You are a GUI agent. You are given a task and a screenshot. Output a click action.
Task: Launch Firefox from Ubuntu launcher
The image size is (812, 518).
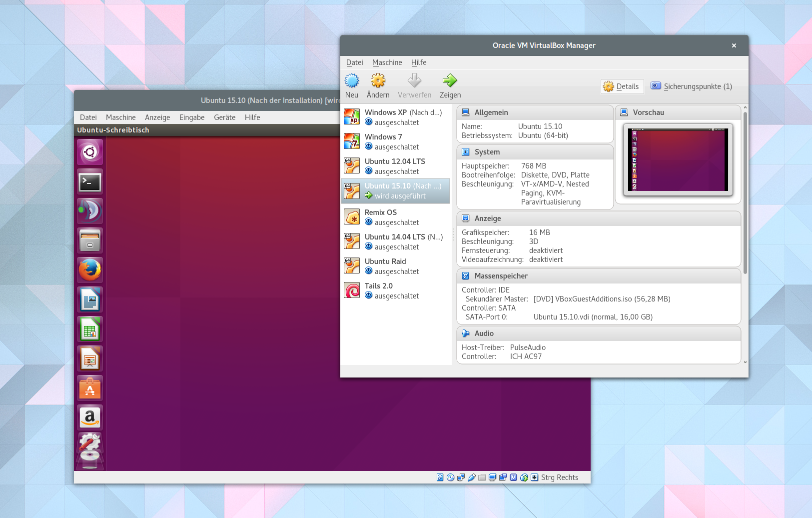click(x=90, y=270)
